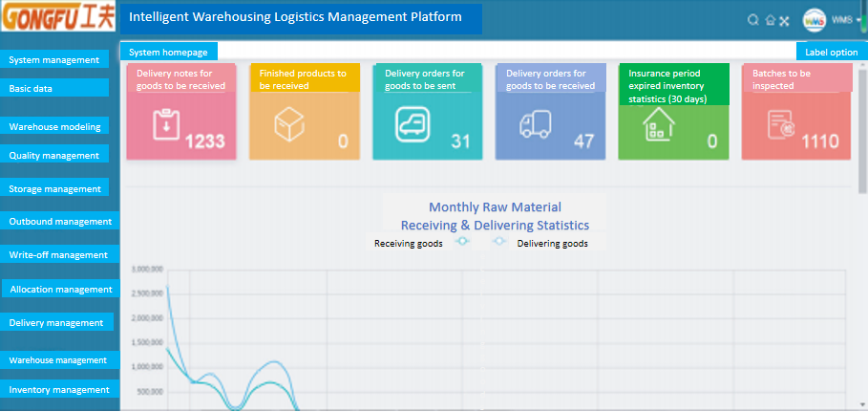
Task: Click the 1110 count value
Action: (820, 141)
